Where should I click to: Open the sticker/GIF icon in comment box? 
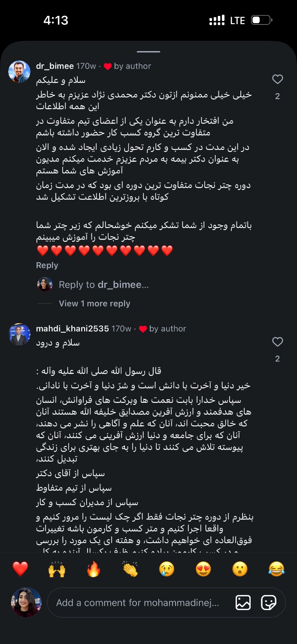(x=269, y=603)
